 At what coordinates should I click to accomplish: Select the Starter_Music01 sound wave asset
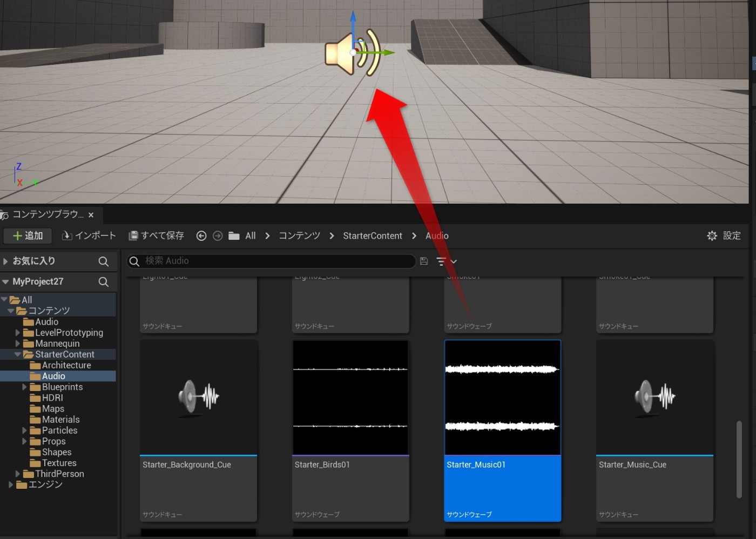(x=503, y=430)
